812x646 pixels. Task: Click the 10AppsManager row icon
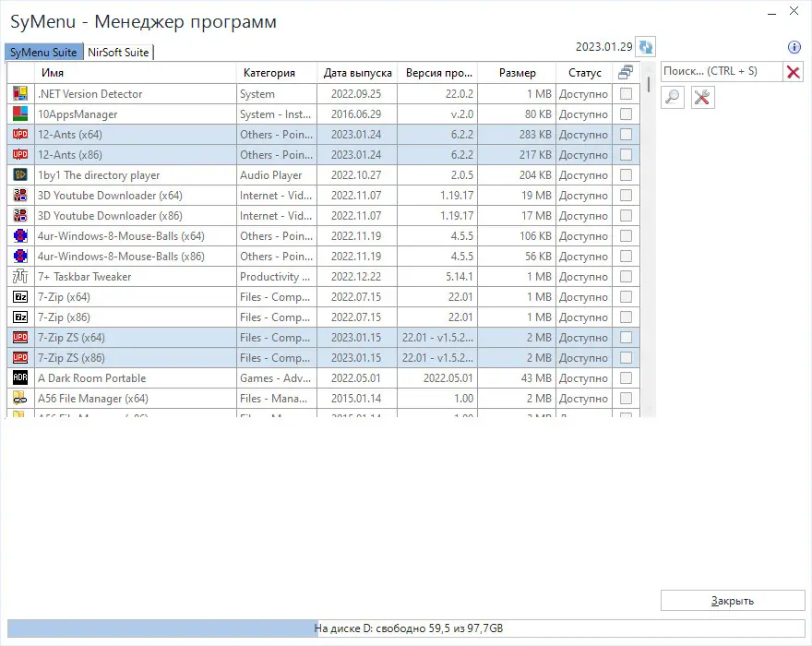point(20,114)
